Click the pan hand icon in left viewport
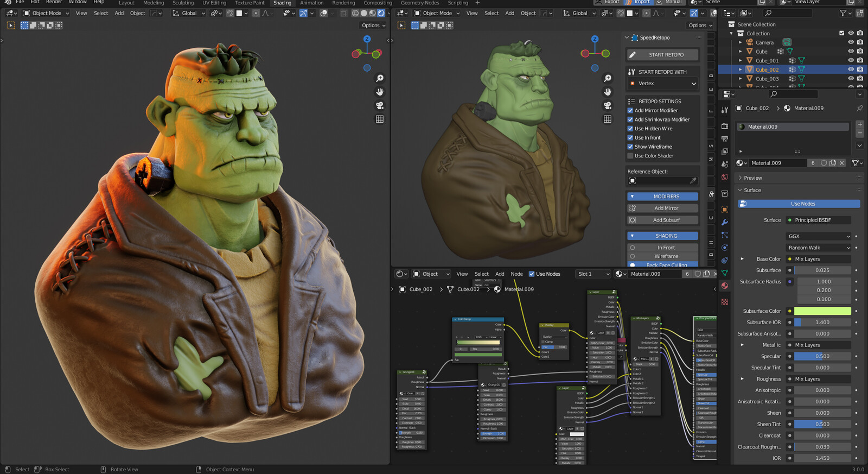Image resolution: width=868 pixels, height=474 pixels. click(x=380, y=92)
